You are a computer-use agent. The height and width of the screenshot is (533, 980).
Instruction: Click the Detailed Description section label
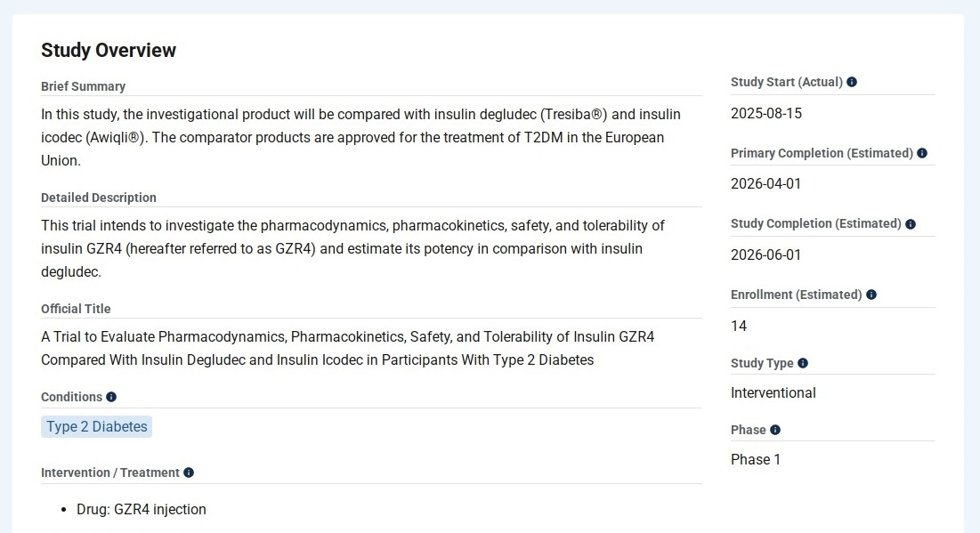[99, 198]
